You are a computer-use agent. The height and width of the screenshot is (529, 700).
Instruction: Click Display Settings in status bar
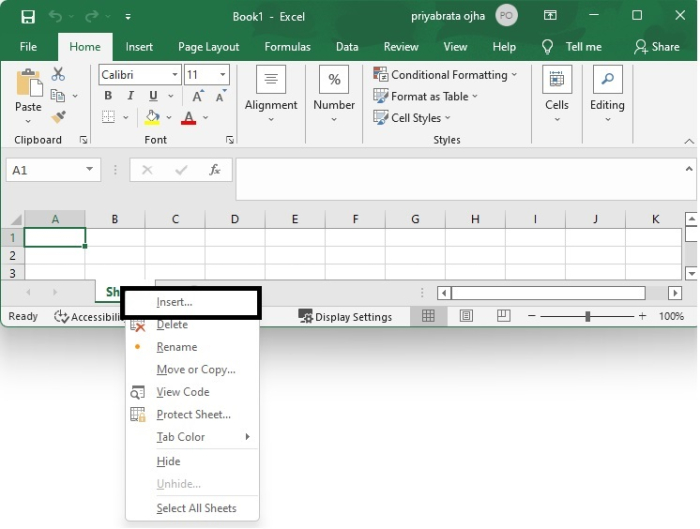(x=345, y=317)
